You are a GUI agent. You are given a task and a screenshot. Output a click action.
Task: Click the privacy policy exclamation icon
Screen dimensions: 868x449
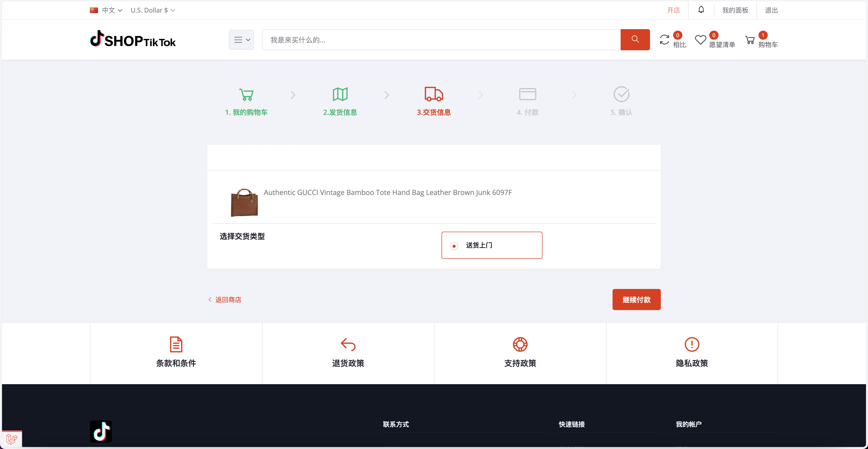point(692,344)
